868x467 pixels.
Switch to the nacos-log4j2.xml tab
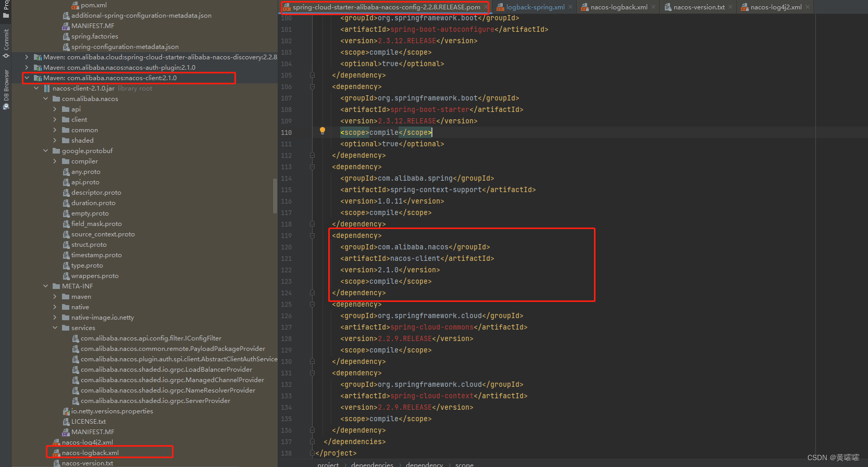(x=776, y=7)
